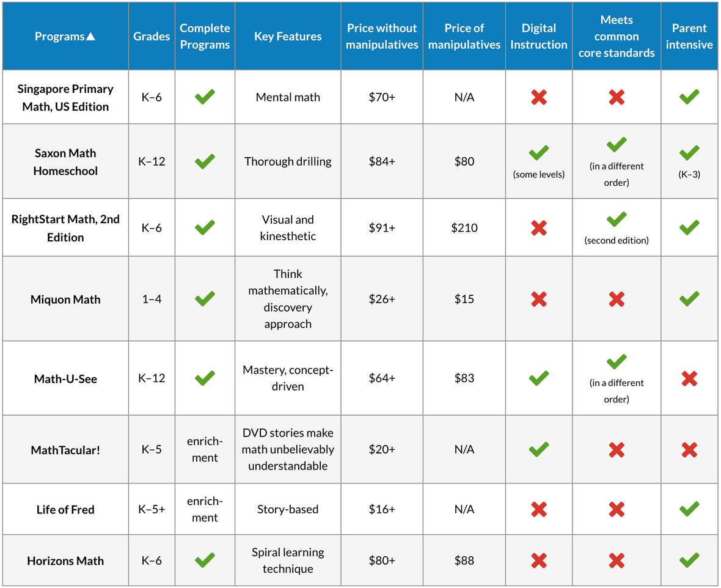Click Horizons Math digital instruction red X
The image size is (721, 588).
tap(538, 560)
